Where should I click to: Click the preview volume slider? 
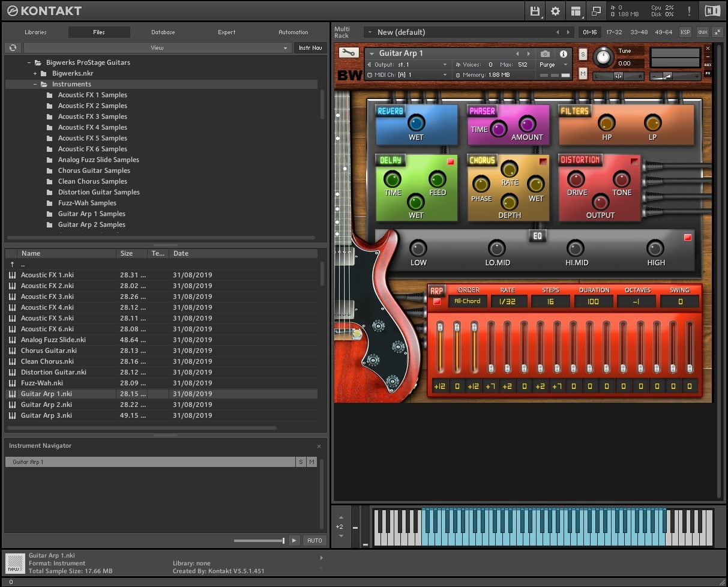tap(259, 541)
